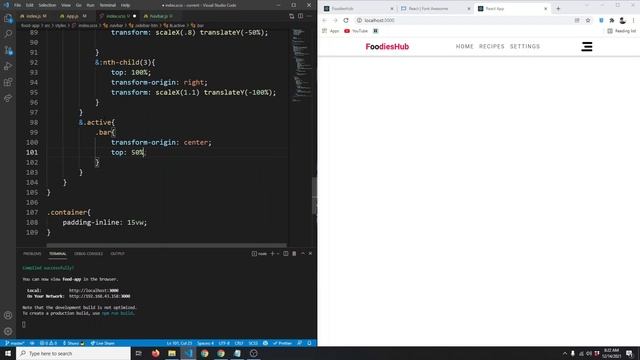Click the split editor right icon
This screenshot has height=360, width=640.
pos(300,16)
